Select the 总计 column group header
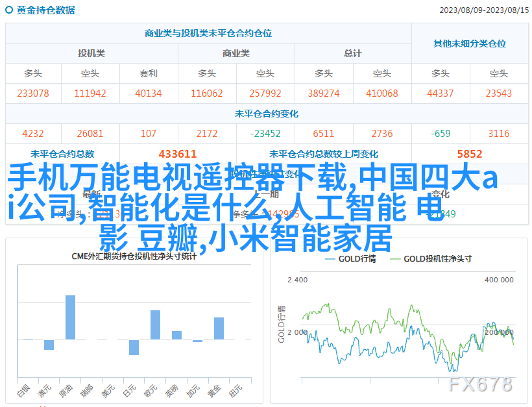This screenshot has width=532, height=407. click(x=353, y=53)
